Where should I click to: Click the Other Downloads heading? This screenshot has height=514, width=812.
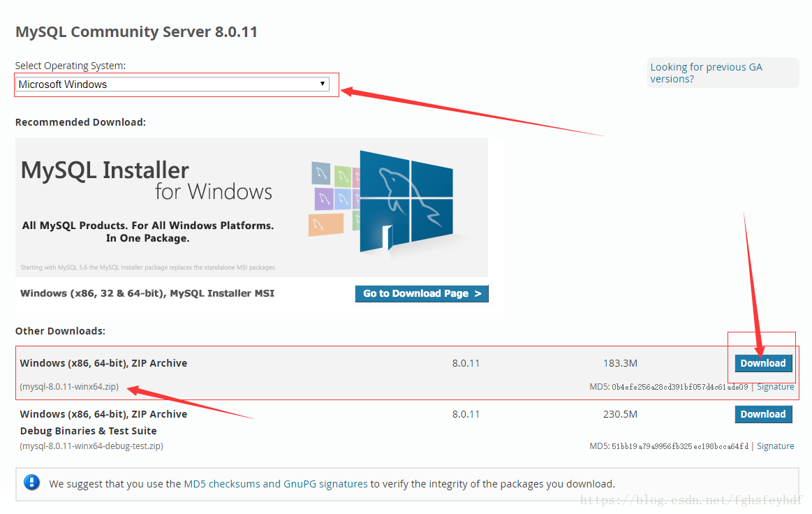60,331
